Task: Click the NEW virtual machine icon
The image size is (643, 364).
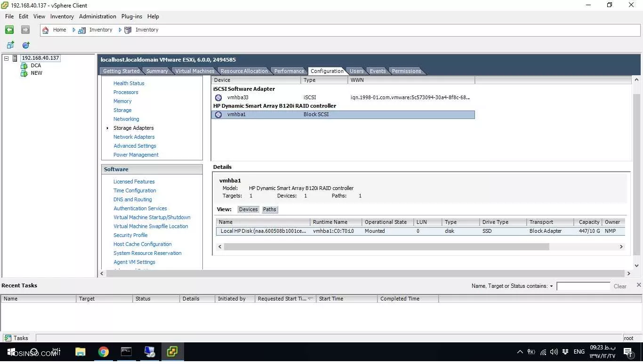Action: point(24,73)
